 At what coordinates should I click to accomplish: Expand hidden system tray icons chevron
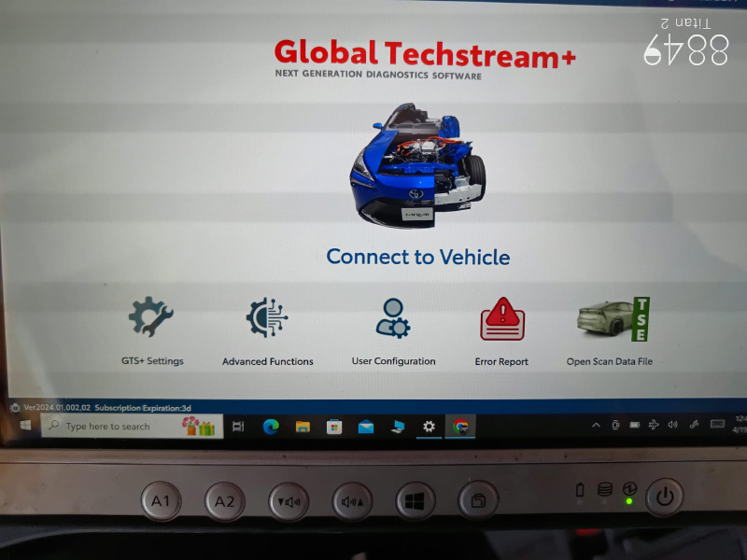(596, 426)
